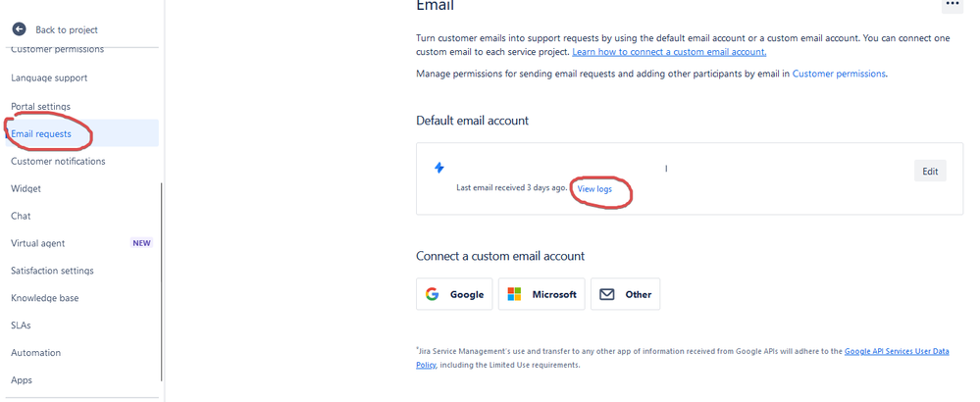Click Back to project link text
980x402 pixels.
[x=67, y=30]
